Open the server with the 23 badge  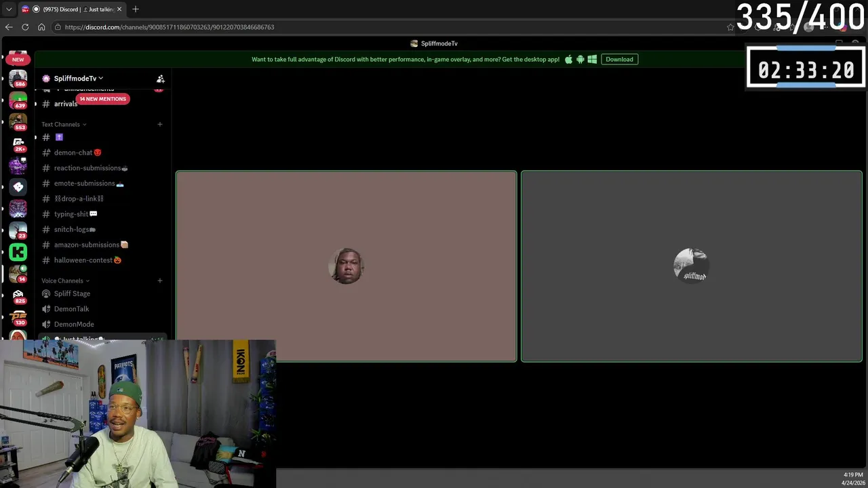click(18, 230)
